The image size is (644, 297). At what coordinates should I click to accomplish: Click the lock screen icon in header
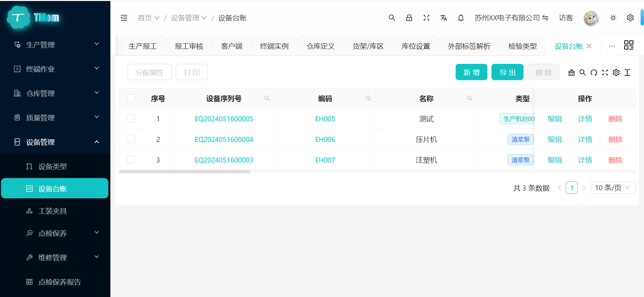point(409,18)
